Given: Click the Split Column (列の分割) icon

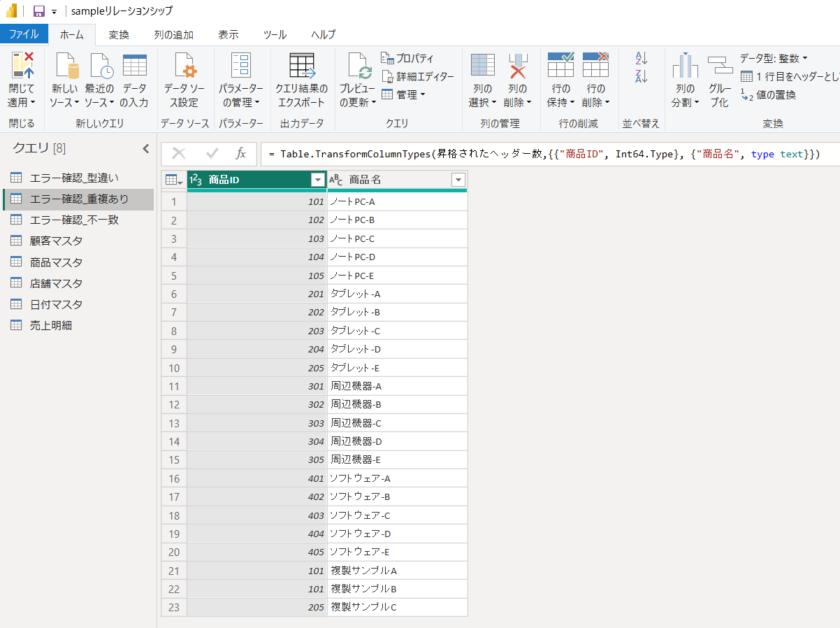Looking at the screenshot, I should click(686, 65).
